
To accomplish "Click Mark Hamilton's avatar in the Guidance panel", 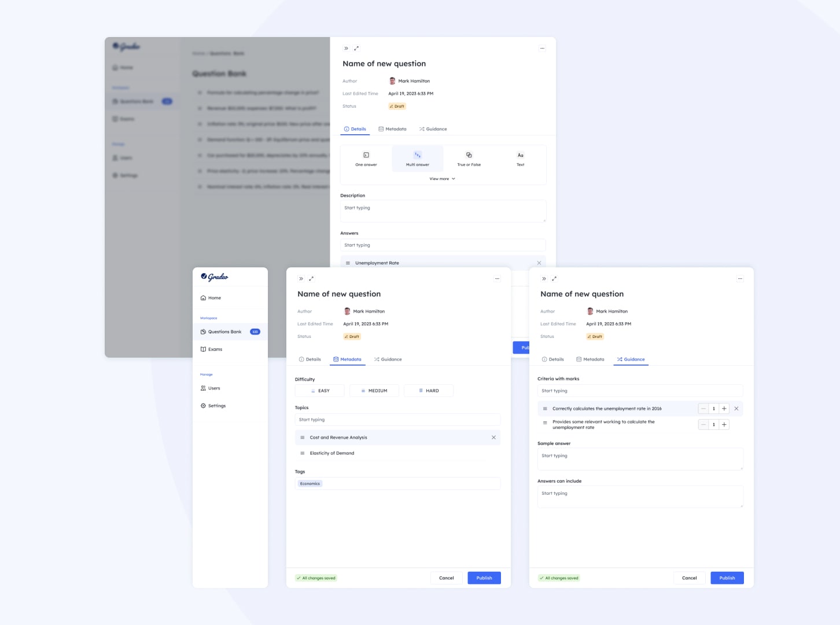I will [590, 311].
